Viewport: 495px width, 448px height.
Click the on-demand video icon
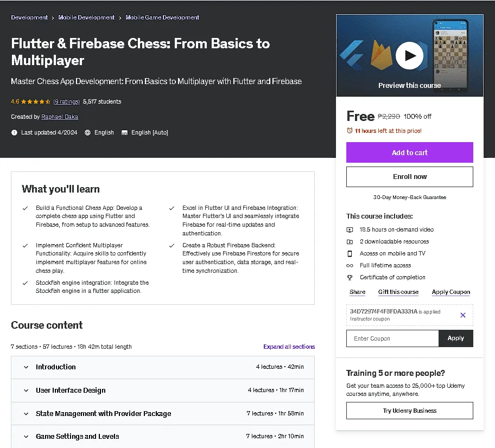coord(350,229)
